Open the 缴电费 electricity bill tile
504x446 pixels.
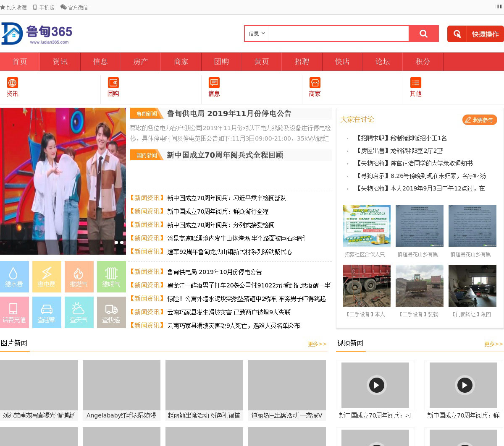47,277
